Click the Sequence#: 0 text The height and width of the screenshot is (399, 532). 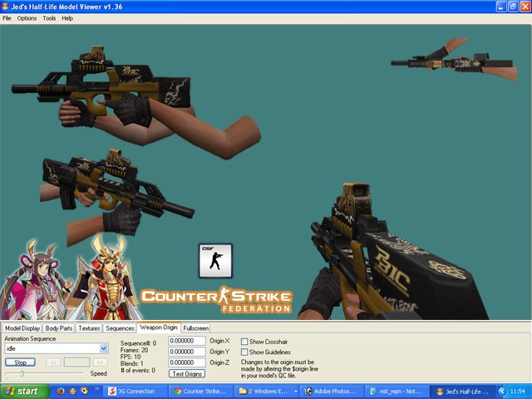pos(138,343)
